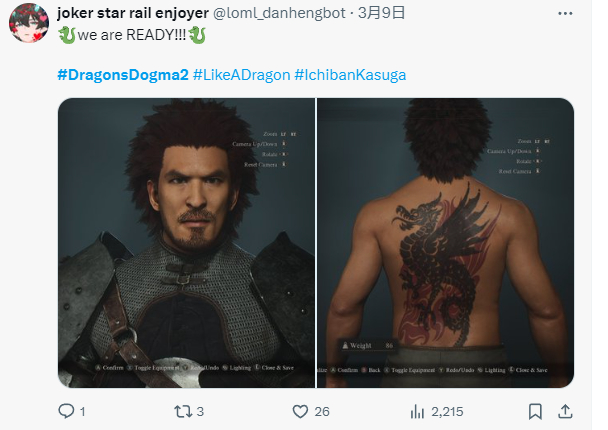608x430 pixels.
Task: Click the like count number 26
Action: pyautogui.click(x=324, y=411)
